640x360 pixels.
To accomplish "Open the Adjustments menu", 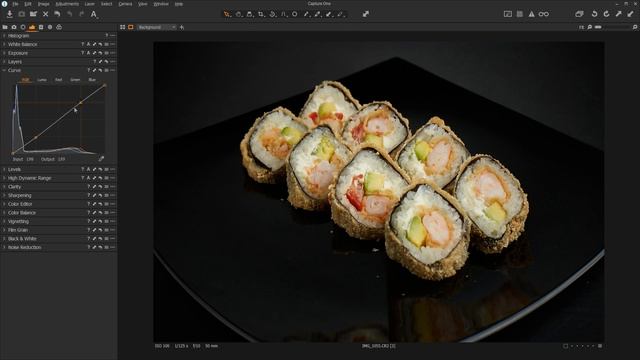I will pyautogui.click(x=67, y=4).
